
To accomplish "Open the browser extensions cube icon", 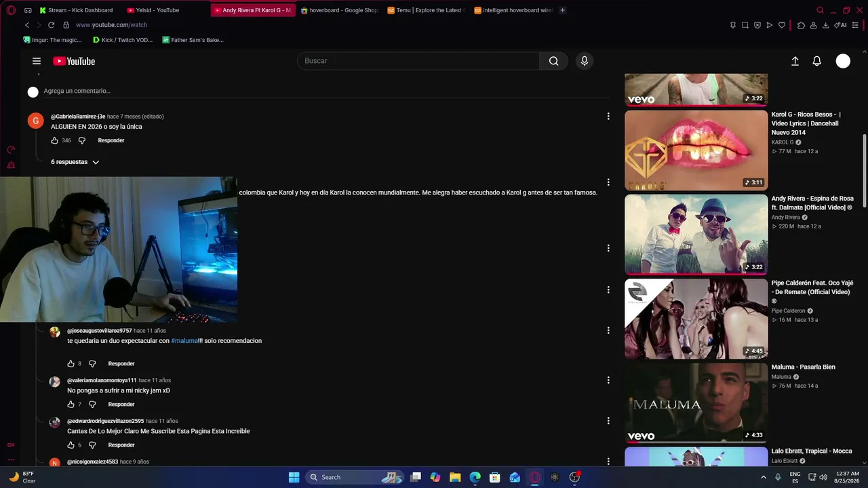I will tap(802, 25).
